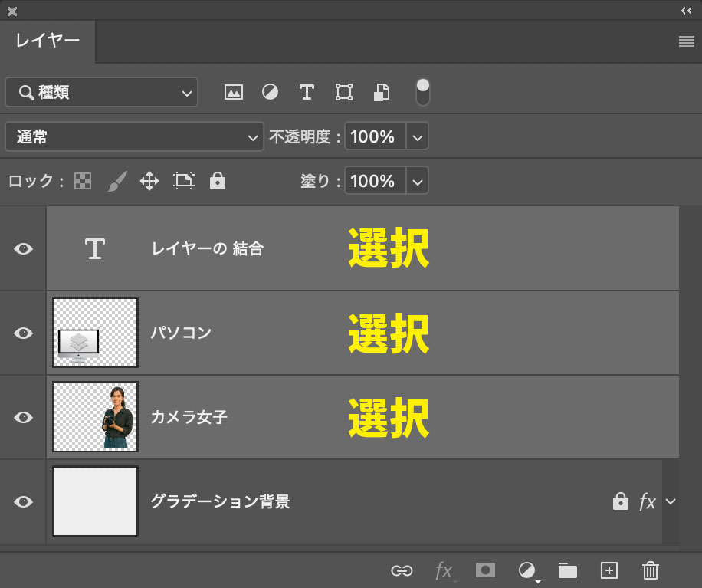Select the パソコン layer thumbnail
The height and width of the screenshot is (588, 702).
95,333
